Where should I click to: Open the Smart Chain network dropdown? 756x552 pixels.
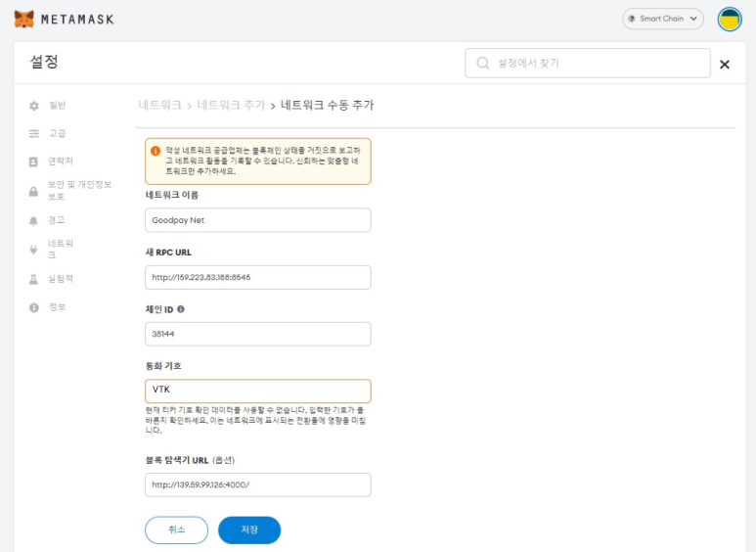click(x=663, y=19)
